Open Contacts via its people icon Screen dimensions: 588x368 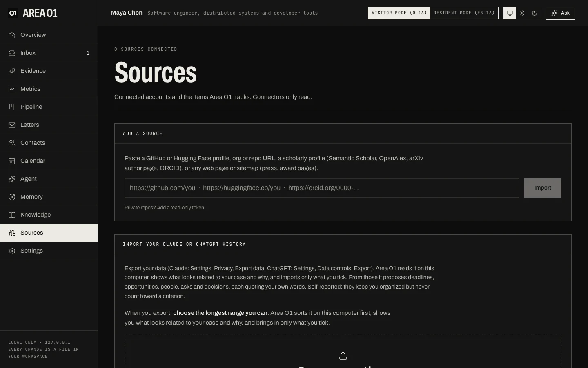(12, 143)
